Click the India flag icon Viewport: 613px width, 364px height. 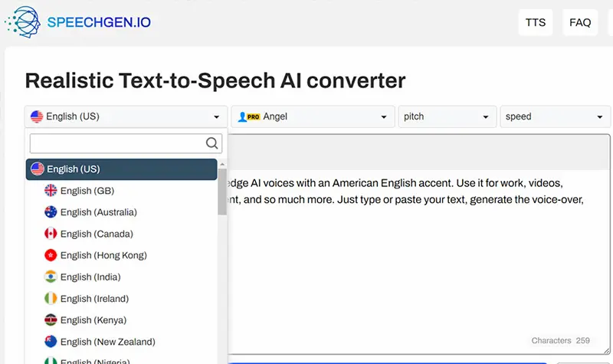click(x=51, y=277)
